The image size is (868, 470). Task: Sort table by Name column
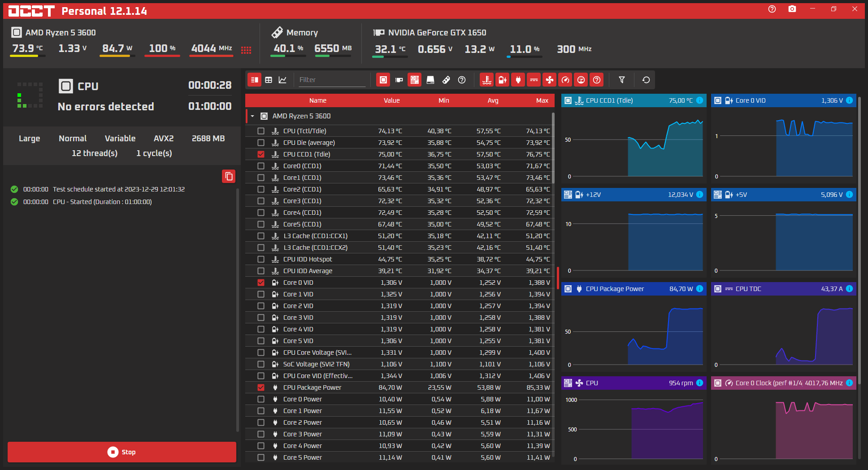[x=318, y=100]
